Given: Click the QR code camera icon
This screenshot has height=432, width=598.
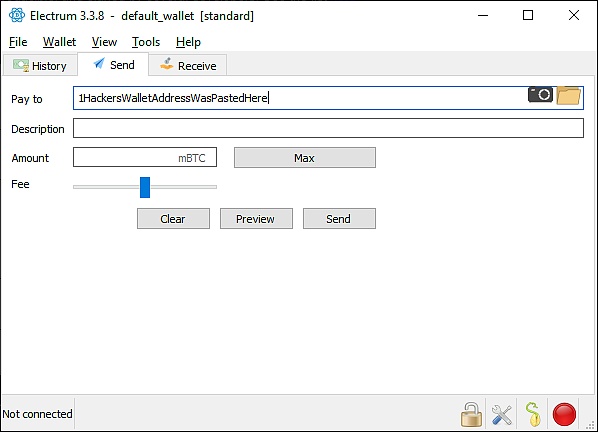Looking at the screenshot, I should 540,95.
